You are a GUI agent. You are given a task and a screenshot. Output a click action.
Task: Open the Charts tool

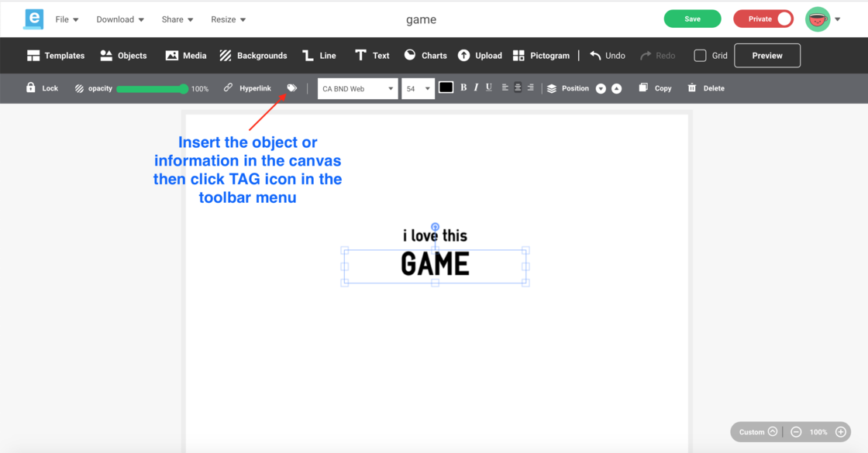pyautogui.click(x=425, y=55)
